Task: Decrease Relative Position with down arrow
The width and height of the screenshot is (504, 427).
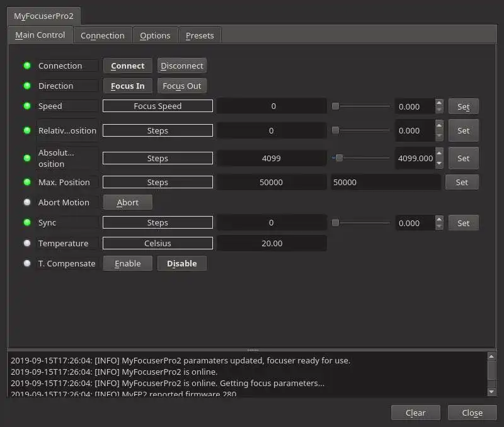Action: click(x=439, y=136)
